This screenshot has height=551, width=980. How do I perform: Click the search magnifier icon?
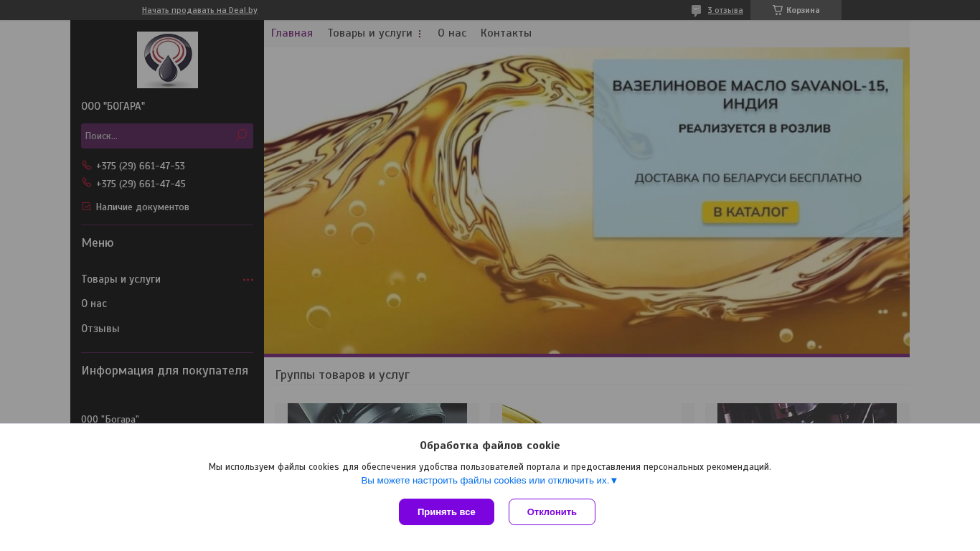242,135
